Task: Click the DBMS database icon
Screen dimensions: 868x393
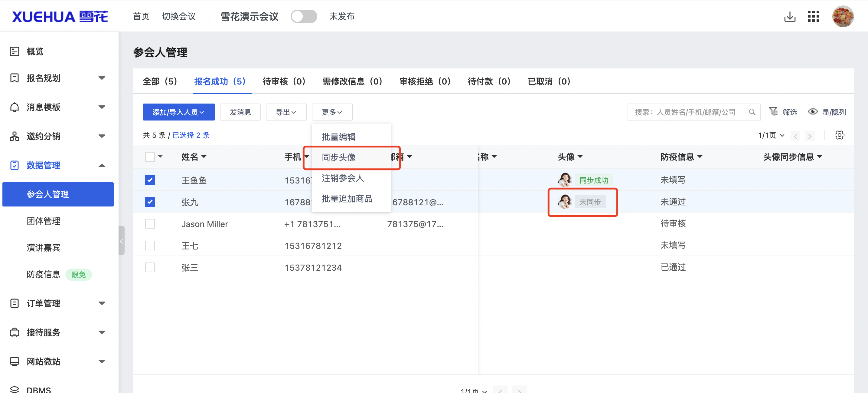Action: (15, 390)
